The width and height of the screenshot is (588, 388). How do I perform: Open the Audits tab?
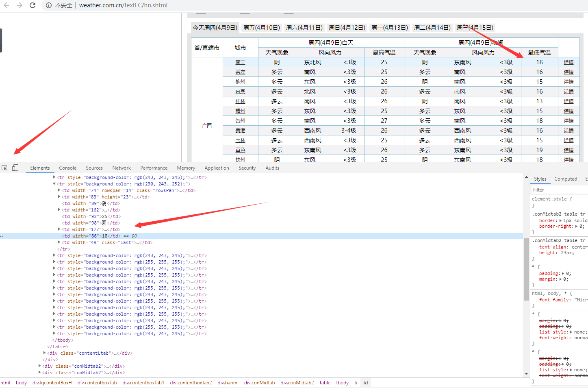pos(272,168)
